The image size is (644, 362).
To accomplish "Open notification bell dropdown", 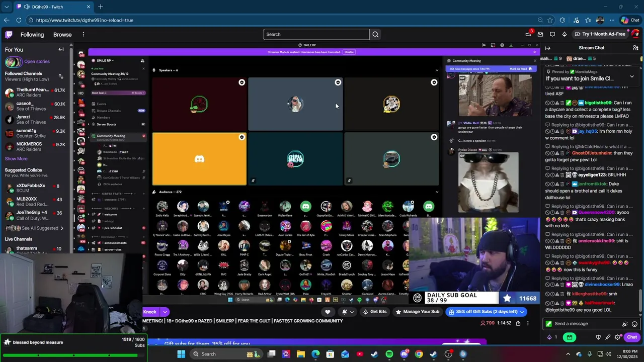I will 347,312.
